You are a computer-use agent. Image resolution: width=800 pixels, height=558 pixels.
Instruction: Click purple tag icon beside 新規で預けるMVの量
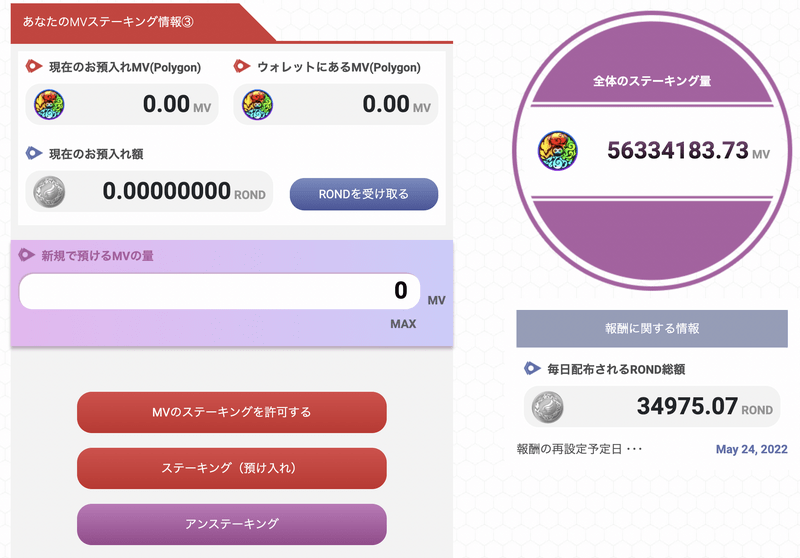(x=27, y=256)
